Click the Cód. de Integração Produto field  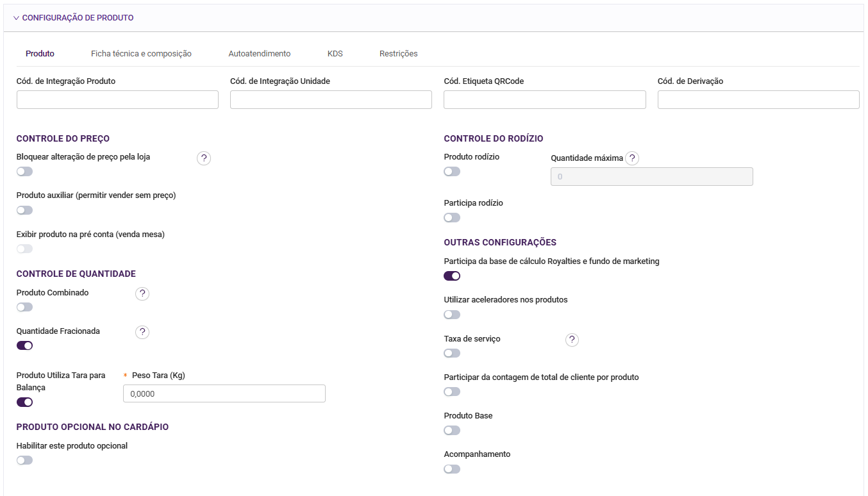(117, 100)
